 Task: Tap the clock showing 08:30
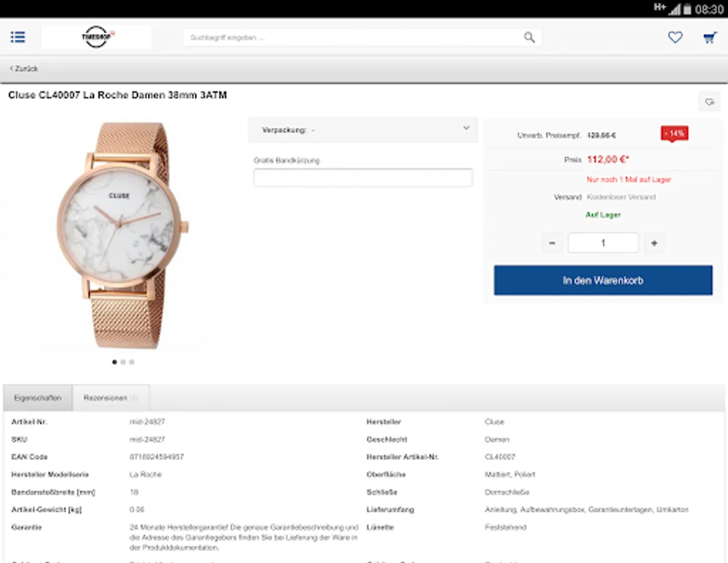click(x=709, y=9)
